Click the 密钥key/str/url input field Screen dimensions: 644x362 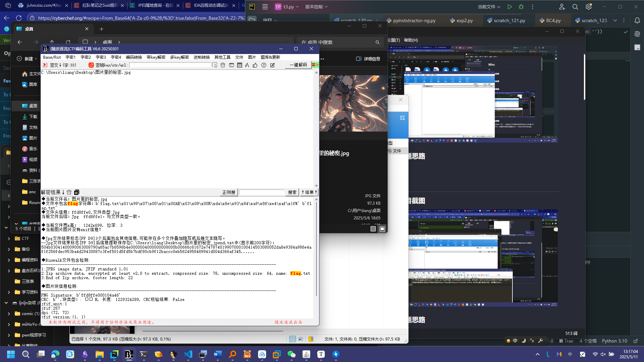tap(170, 65)
